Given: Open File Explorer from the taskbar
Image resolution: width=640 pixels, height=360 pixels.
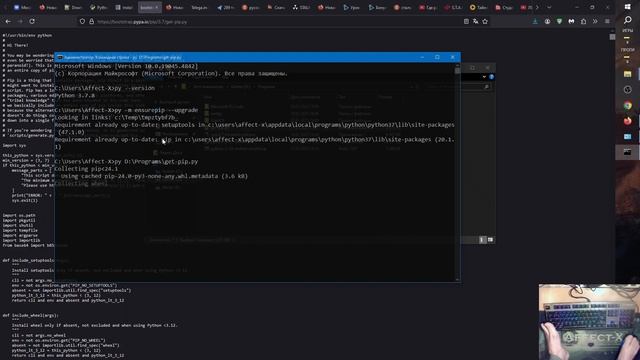Looking at the screenshot, I should (628, 74).
